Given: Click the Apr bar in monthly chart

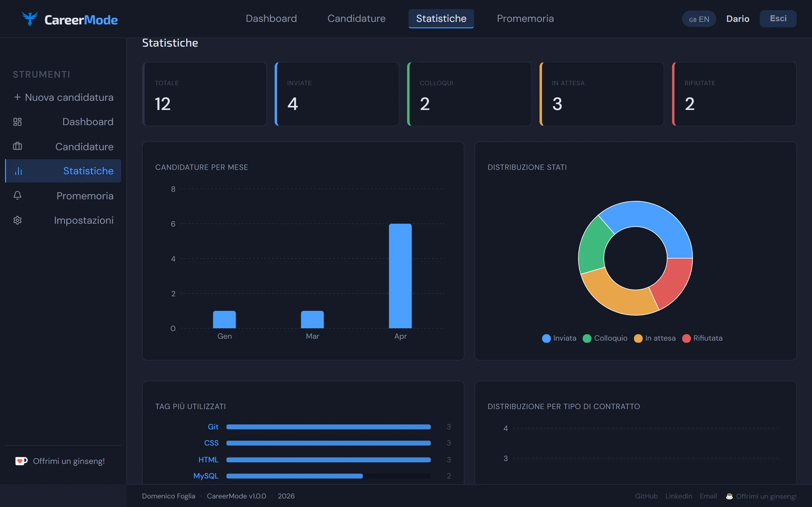Looking at the screenshot, I should pos(400,276).
